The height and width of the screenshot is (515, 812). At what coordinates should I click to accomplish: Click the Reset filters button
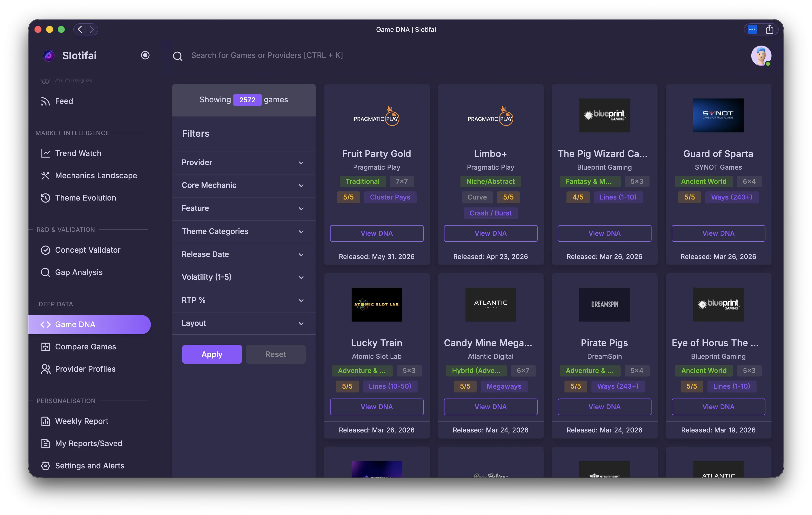[x=275, y=354]
